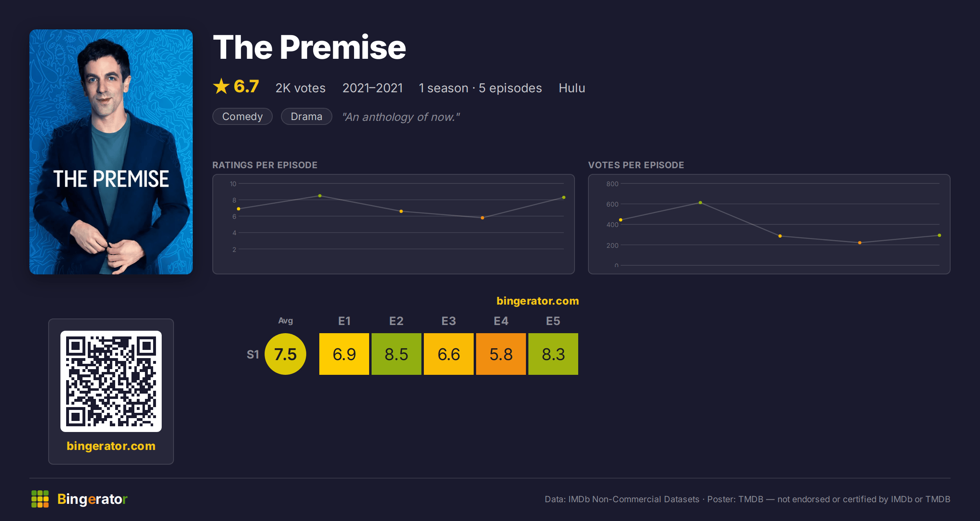The width and height of the screenshot is (980, 521).
Task: Select the Drama genre tag
Action: pyautogui.click(x=307, y=116)
